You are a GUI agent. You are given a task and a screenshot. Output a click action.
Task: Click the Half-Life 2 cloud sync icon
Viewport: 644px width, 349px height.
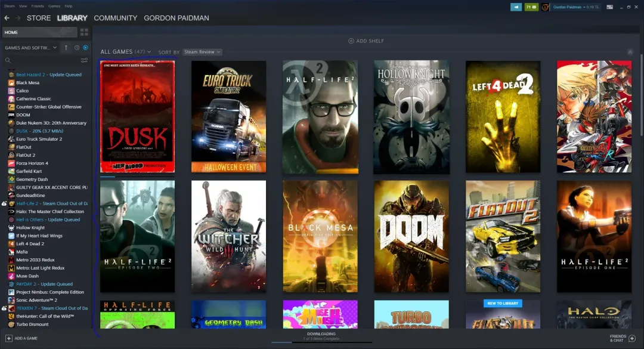(x=4, y=203)
